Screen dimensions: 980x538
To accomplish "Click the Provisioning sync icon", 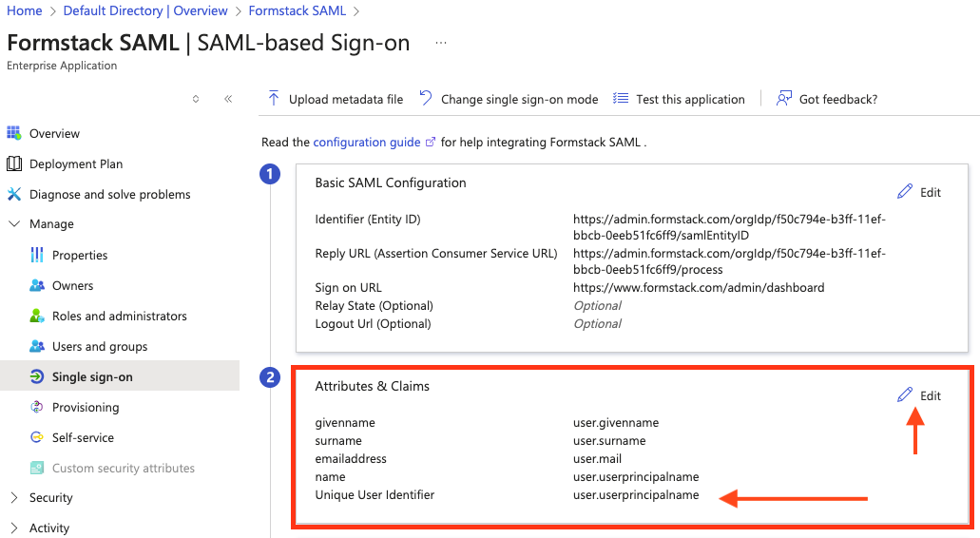I will (37, 407).
